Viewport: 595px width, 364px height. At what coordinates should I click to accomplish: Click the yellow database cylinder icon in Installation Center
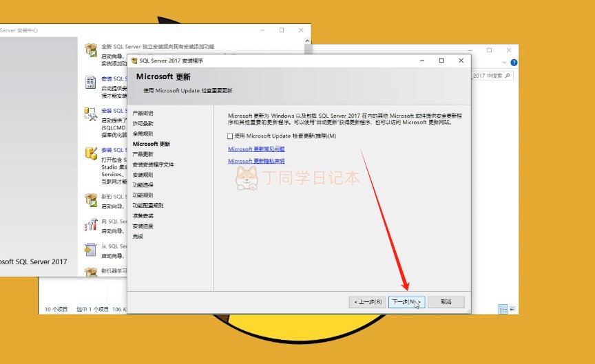coord(91,153)
